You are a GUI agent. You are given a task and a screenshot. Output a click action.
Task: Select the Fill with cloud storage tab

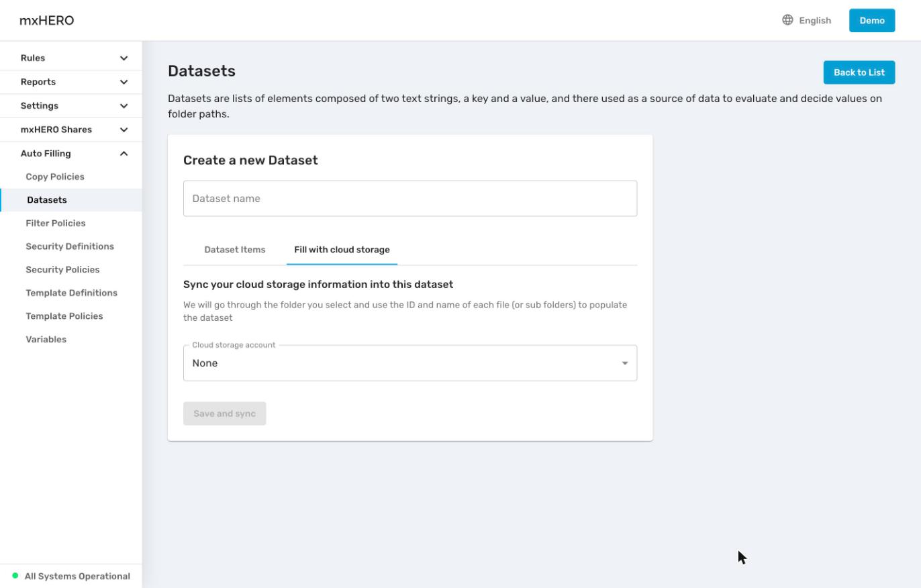tap(342, 250)
